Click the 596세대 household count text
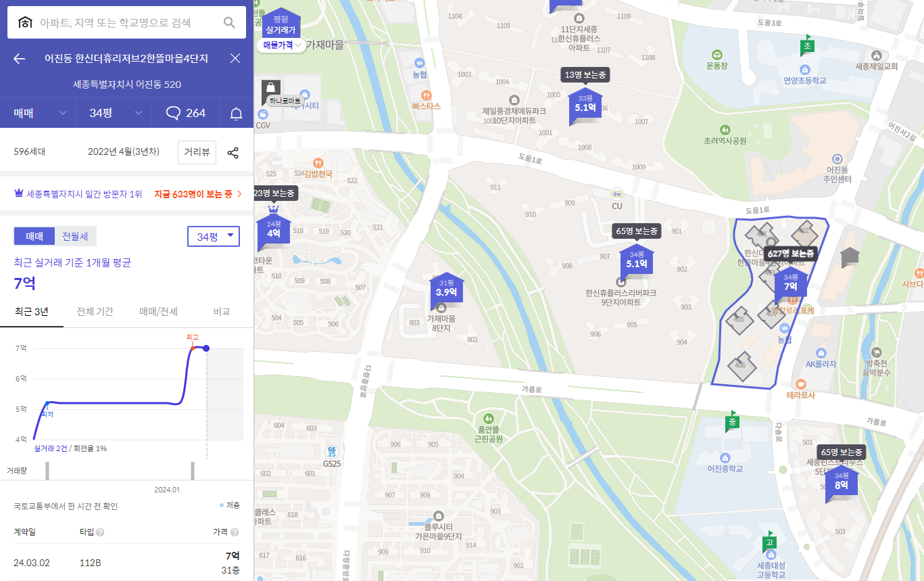 (30, 152)
